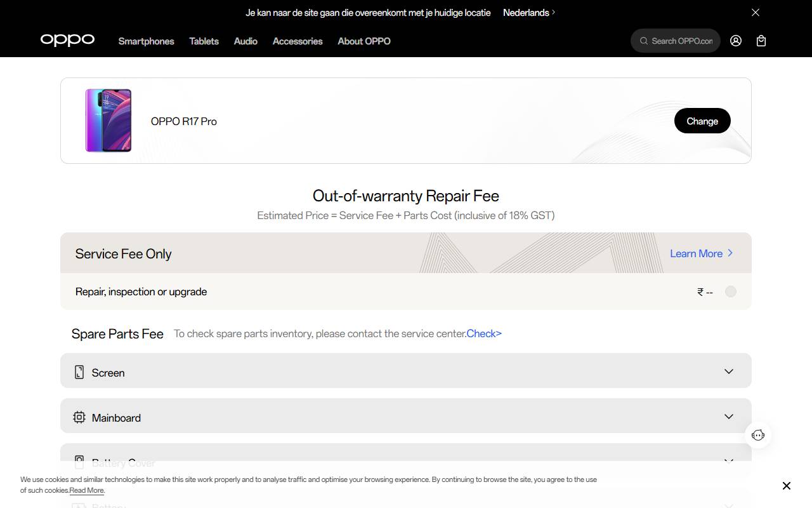Open the shopping bag icon
The width and height of the screenshot is (812, 508).
click(761, 40)
